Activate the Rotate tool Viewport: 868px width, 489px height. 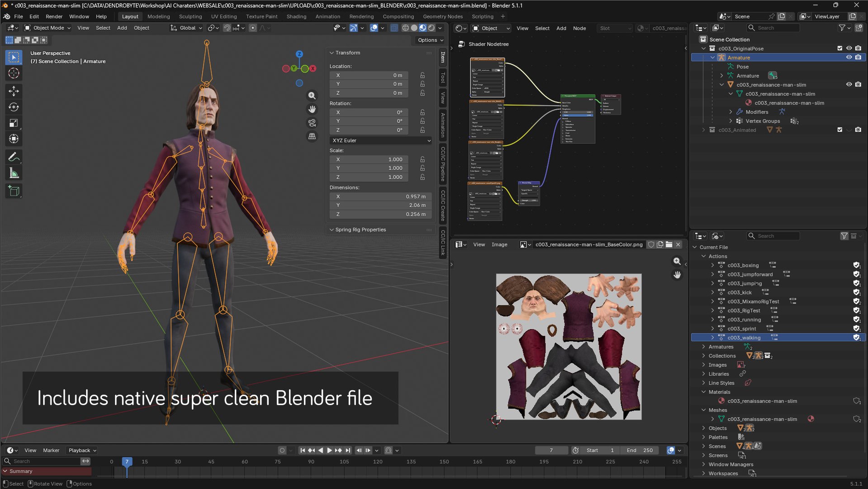[14, 107]
